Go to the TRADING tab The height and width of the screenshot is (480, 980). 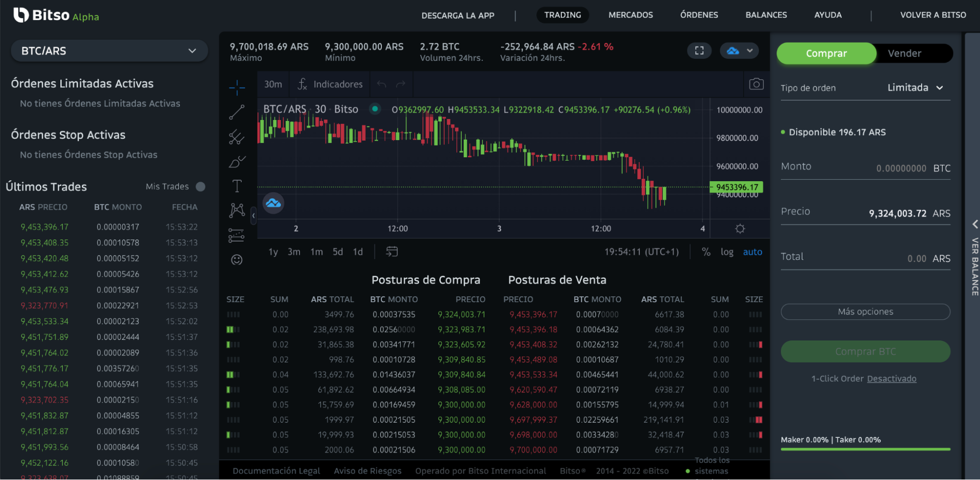click(x=563, y=15)
